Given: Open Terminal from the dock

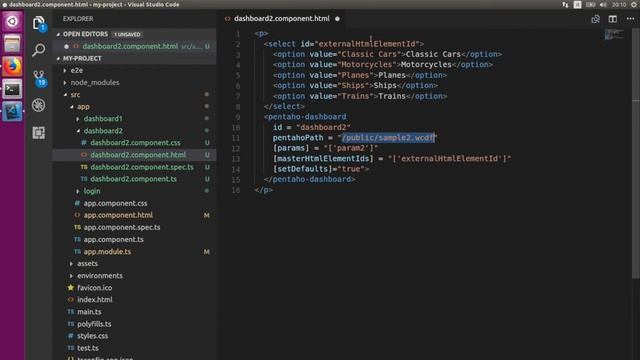Looking at the screenshot, I should (12, 89).
